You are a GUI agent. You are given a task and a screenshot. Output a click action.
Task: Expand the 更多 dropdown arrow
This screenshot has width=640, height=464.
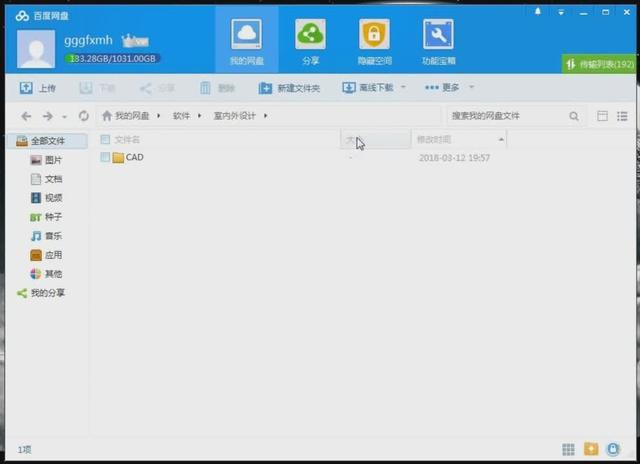[471, 87]
